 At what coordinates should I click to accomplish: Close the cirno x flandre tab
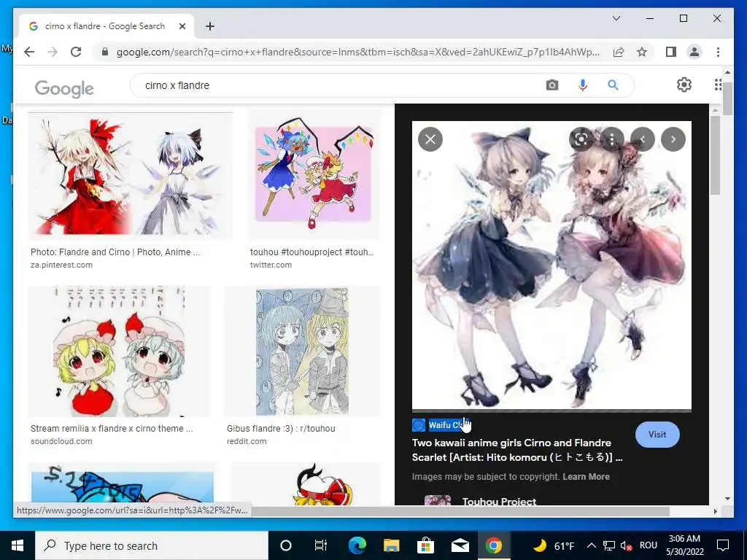pos(182,26)
